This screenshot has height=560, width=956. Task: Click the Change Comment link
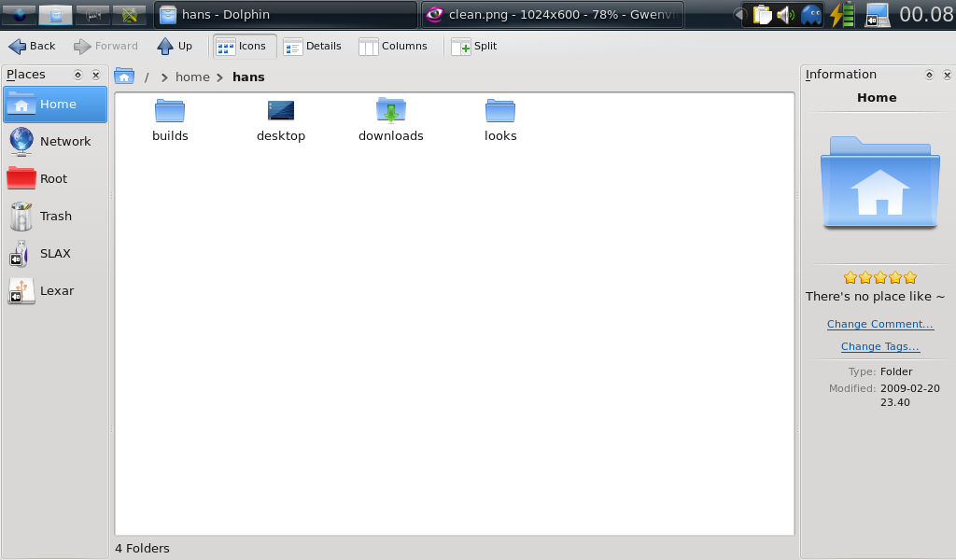pos(879,324)
